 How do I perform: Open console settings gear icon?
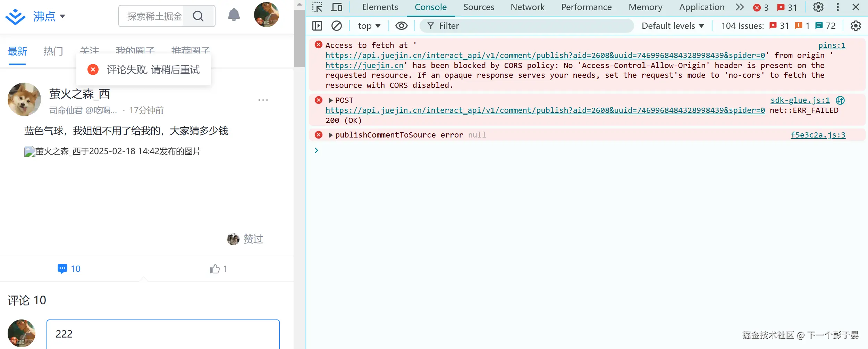(x=856, y=26)
